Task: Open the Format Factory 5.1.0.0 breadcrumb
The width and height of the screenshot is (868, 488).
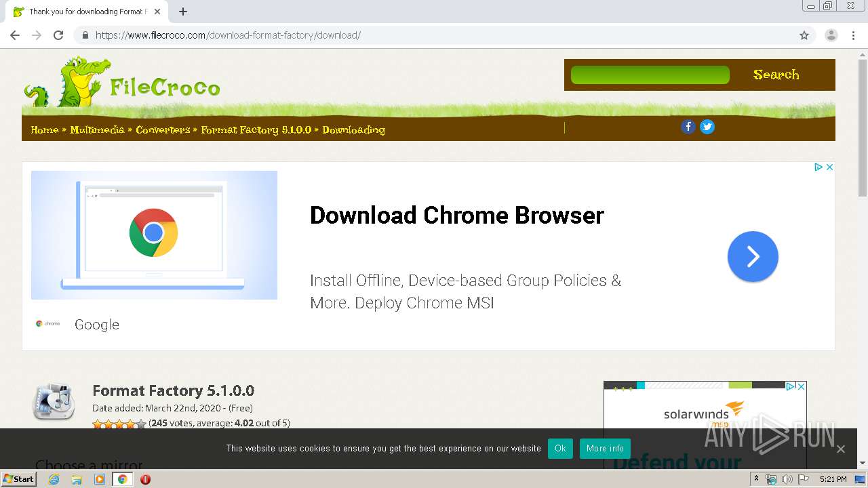Action: (x=256, y=129)
